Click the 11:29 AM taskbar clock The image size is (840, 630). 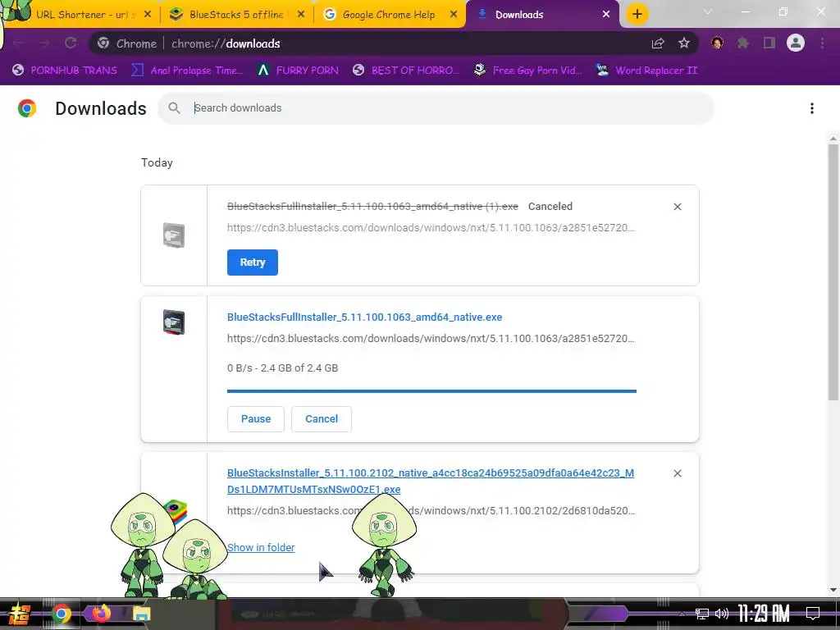click(764, 613)
